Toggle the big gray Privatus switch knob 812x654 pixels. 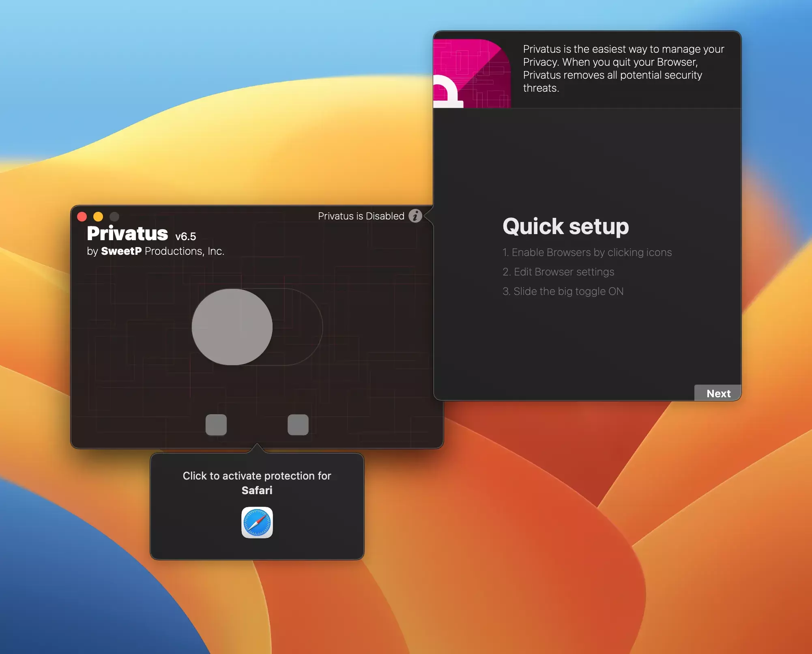(x=232, y=327)
